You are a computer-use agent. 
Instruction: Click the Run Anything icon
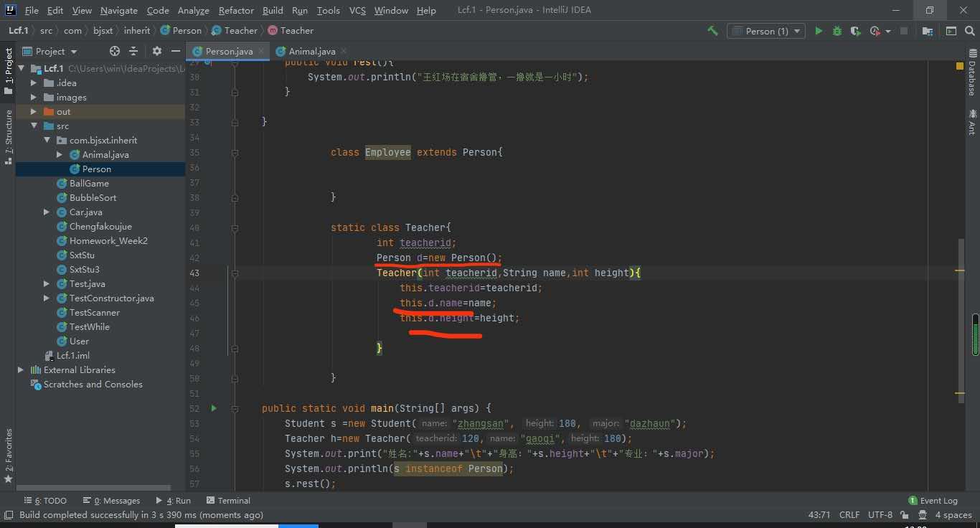tap(951, 31)
